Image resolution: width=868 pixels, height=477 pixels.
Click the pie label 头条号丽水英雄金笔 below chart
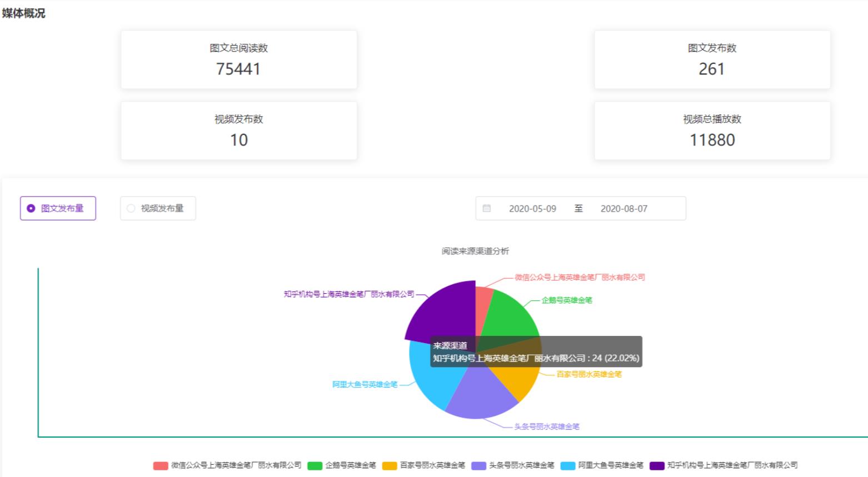547,426
